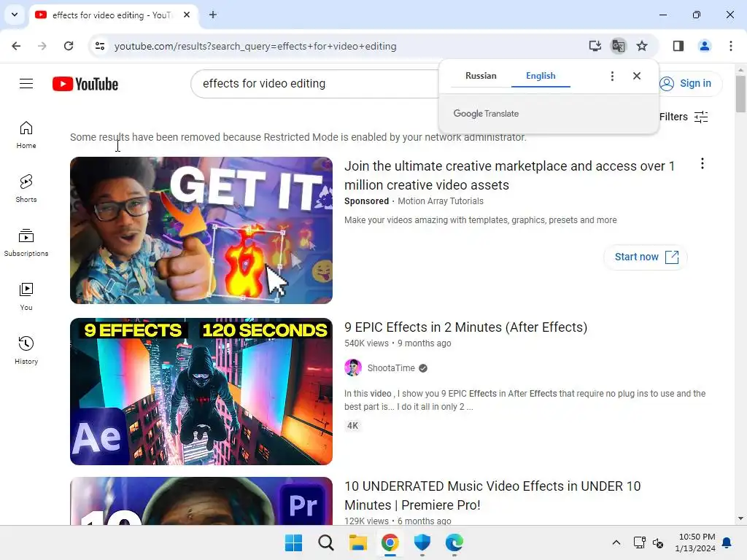This screenshot has height=560, width=747.
Task: Open '10 UNDERRATED Music Video Effects' title
Action: tap(492, 495)
